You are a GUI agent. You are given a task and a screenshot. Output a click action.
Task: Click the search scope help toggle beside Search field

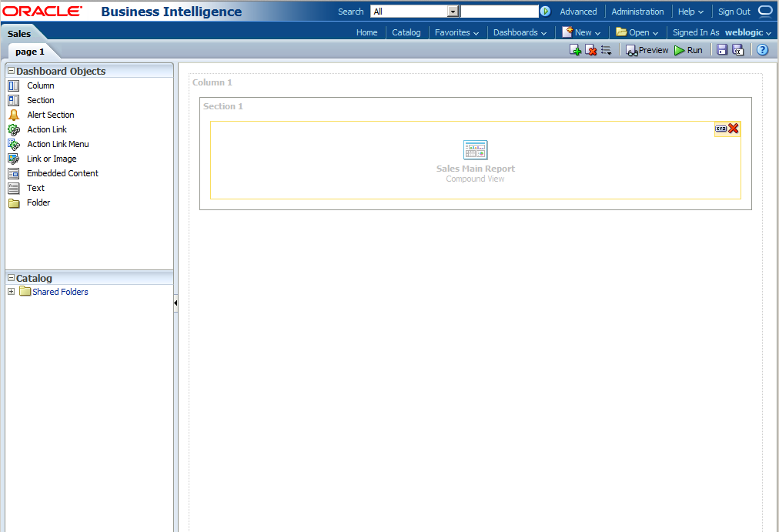(x=544, y=11)
